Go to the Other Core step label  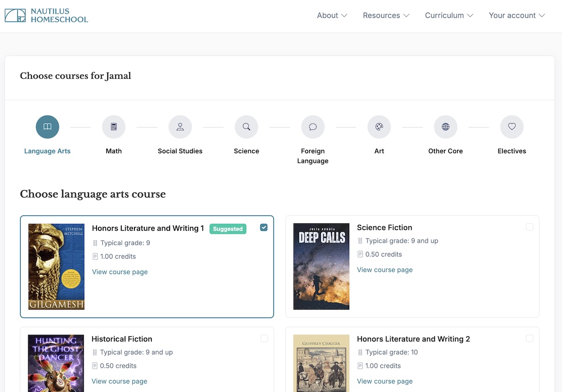point(445,151)
